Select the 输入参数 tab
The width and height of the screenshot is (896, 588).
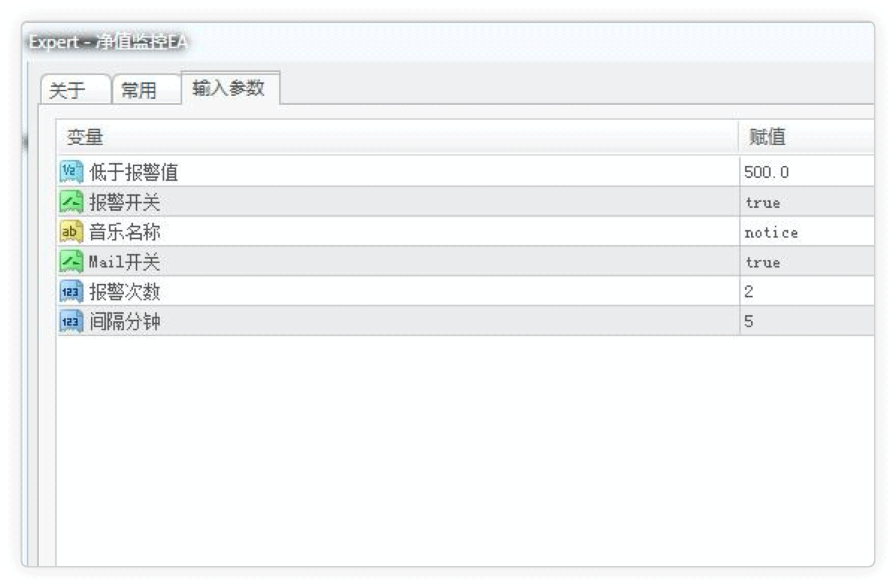pyautogui.click(x=230, y=88)
